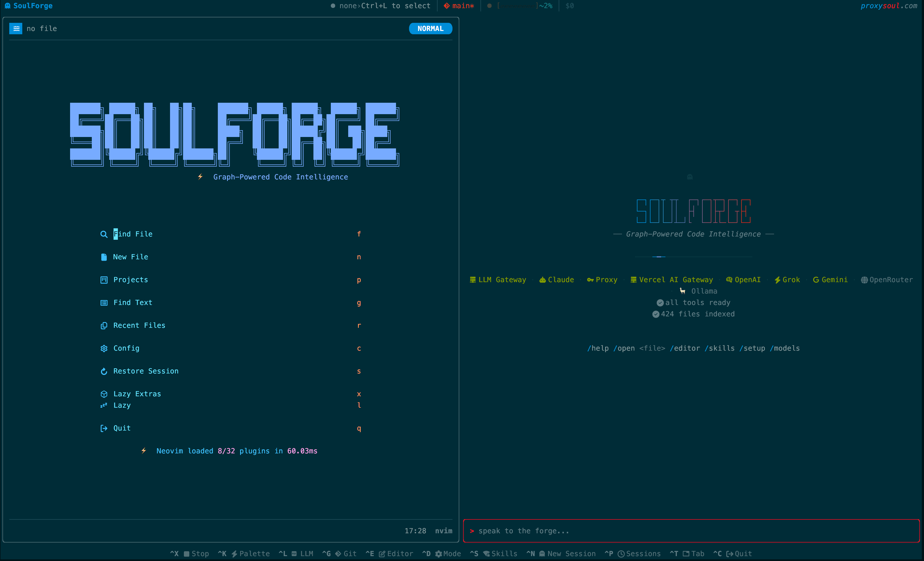Click the dashboard Quit exit icon
The image size is (924, 561).
click(104, 429)
